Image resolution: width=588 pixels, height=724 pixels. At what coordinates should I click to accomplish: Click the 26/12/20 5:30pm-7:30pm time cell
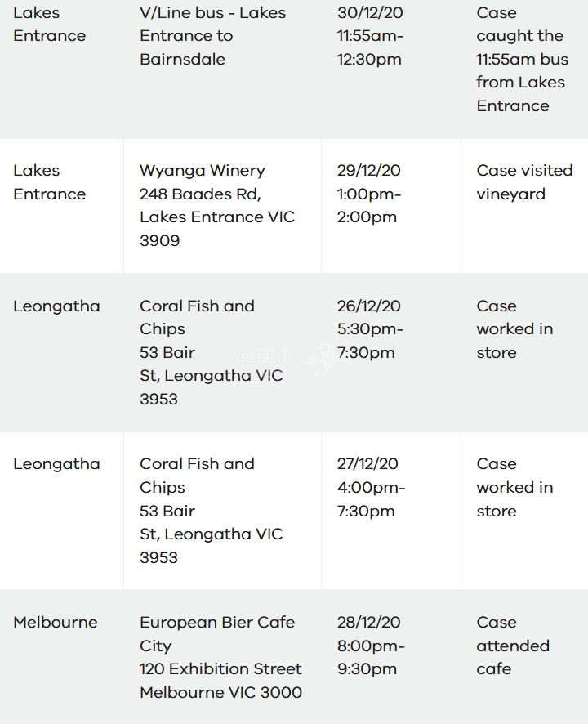[x=370, y=329]
